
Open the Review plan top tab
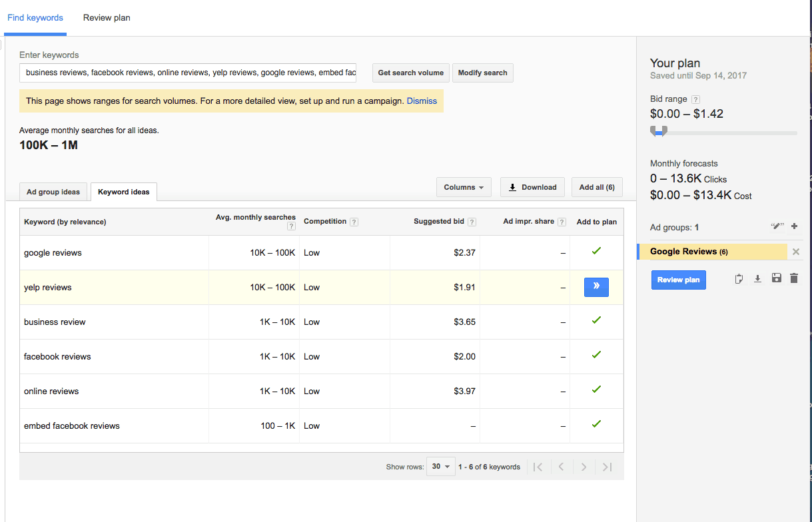point(107,18)
